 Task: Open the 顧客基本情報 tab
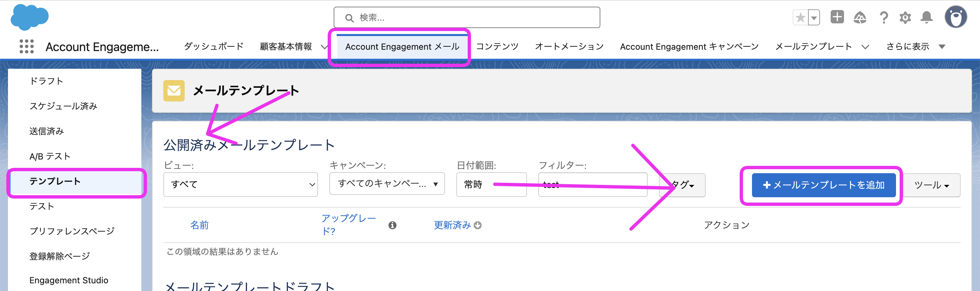point(286,46)
